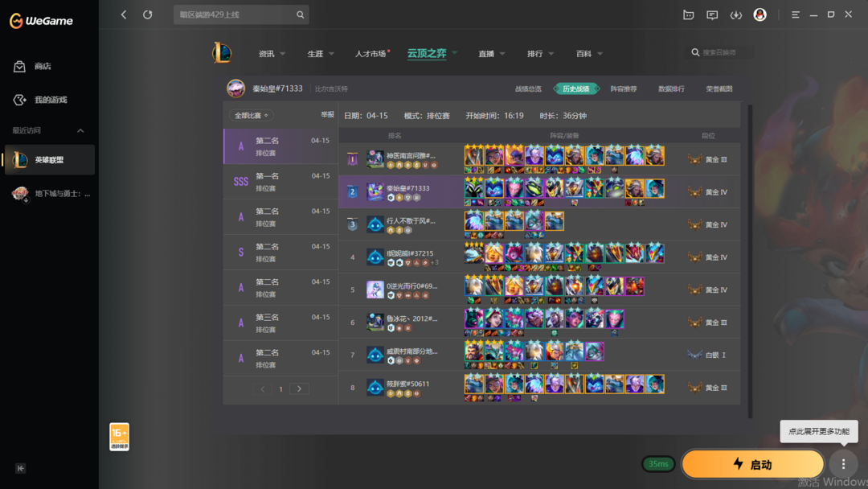The image size is (868, 489).
Task: Click player name 神医南宫问雅
Action: [x=411, y=155]
